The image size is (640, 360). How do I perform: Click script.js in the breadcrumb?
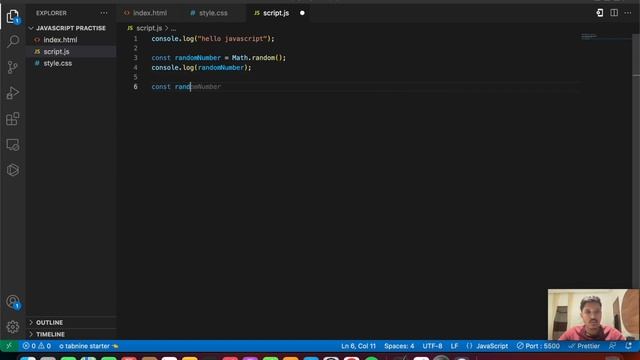click(149, 28)
